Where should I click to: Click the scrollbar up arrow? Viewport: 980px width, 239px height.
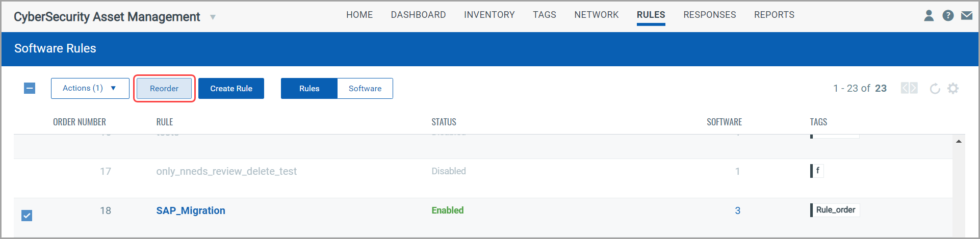pyautogui.click(x=959, y=141)
